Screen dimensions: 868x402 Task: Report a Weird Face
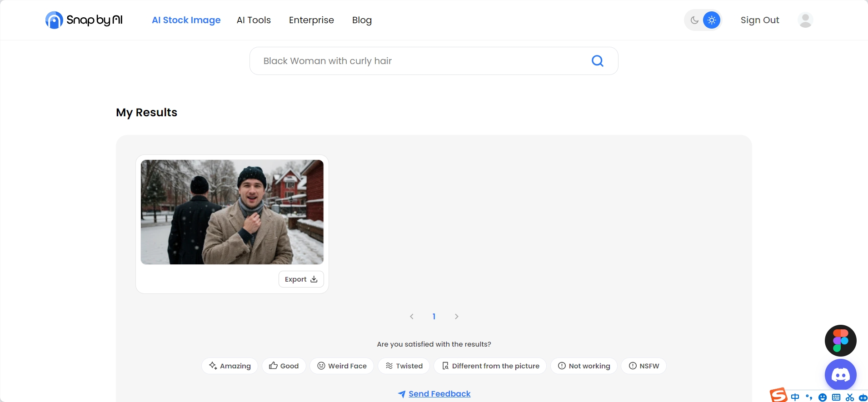342,366
